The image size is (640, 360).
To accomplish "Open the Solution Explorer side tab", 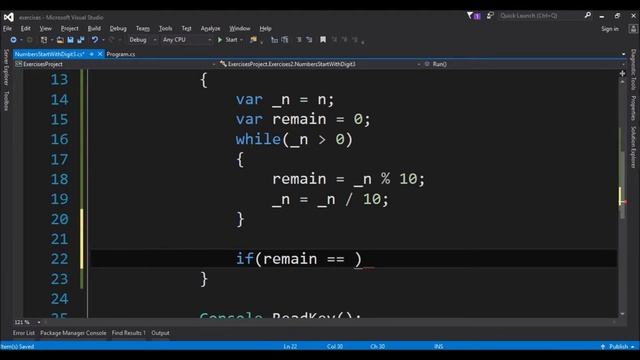I will pos(633,147).
